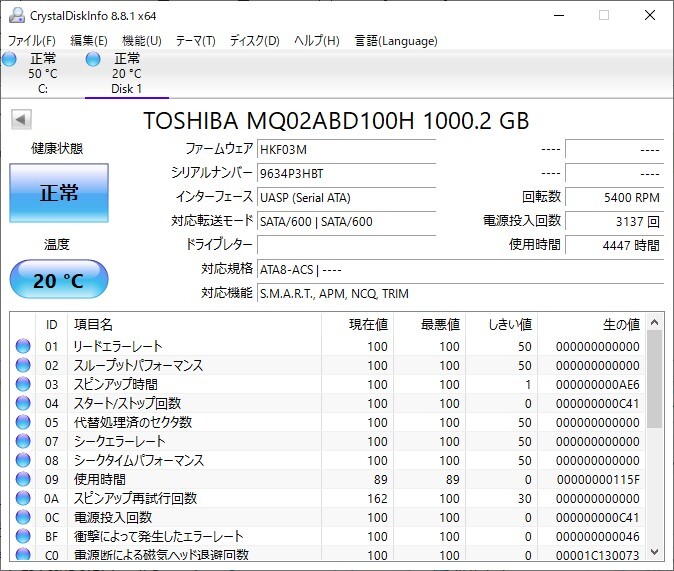Minimize the CrystalDiskInfo window

(559, 15)
